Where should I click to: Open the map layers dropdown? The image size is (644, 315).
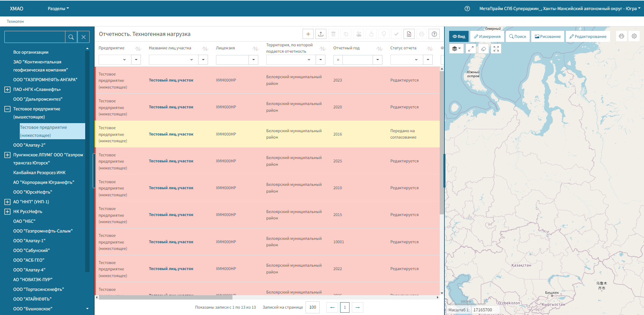point(456,49)
